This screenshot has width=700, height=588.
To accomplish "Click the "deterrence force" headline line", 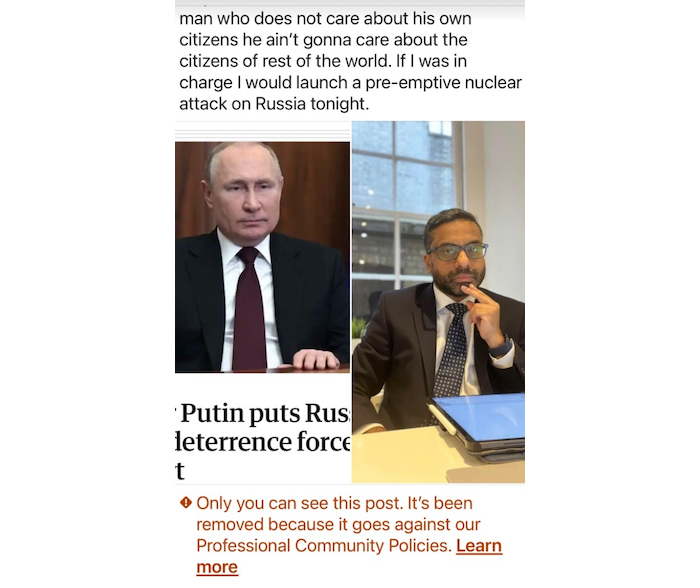I will [x=263, y=442].
